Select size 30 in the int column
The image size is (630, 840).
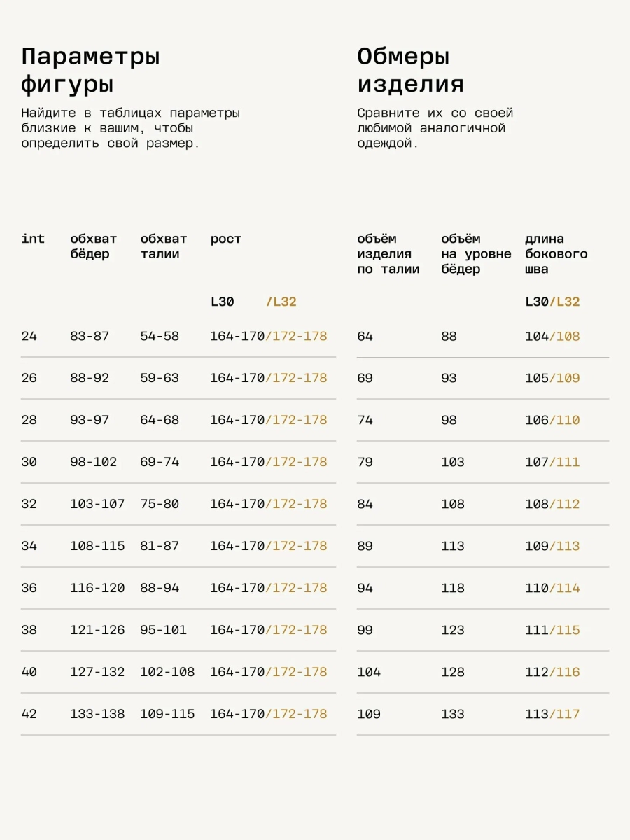[x=29, y=462]
